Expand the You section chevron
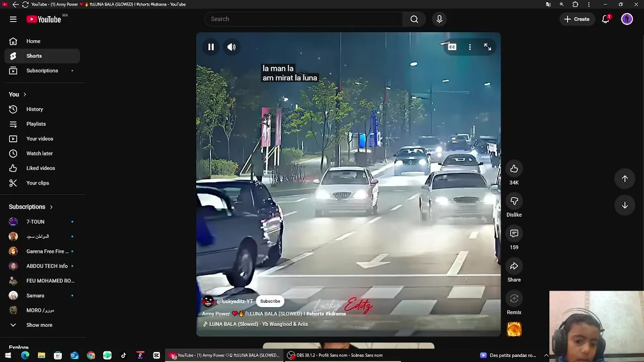The height and width of the screenshot is (362, 644). pos(25,95)
